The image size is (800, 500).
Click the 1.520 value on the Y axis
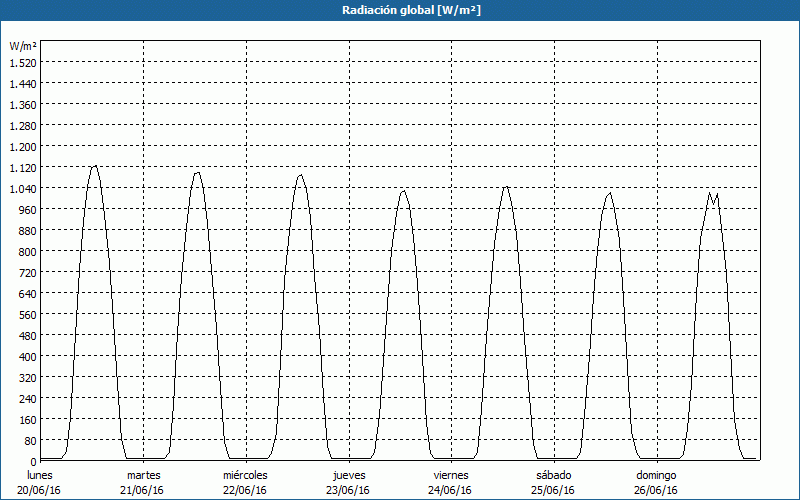23,62
